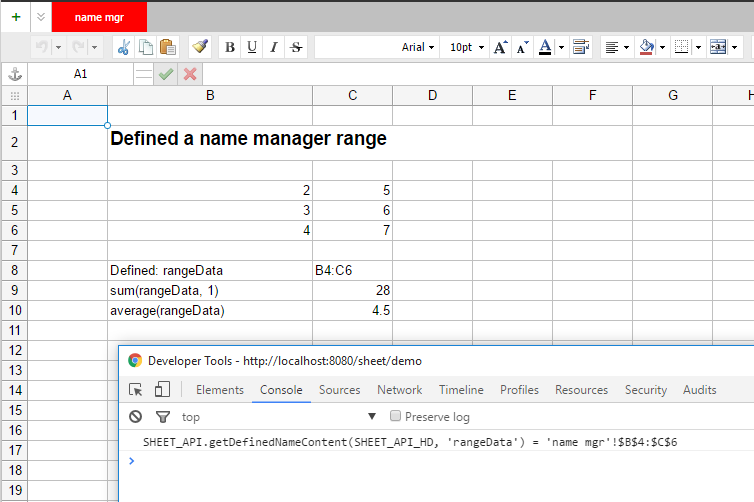
Task: Click into the formula bar input
Action: click(478, 74)
